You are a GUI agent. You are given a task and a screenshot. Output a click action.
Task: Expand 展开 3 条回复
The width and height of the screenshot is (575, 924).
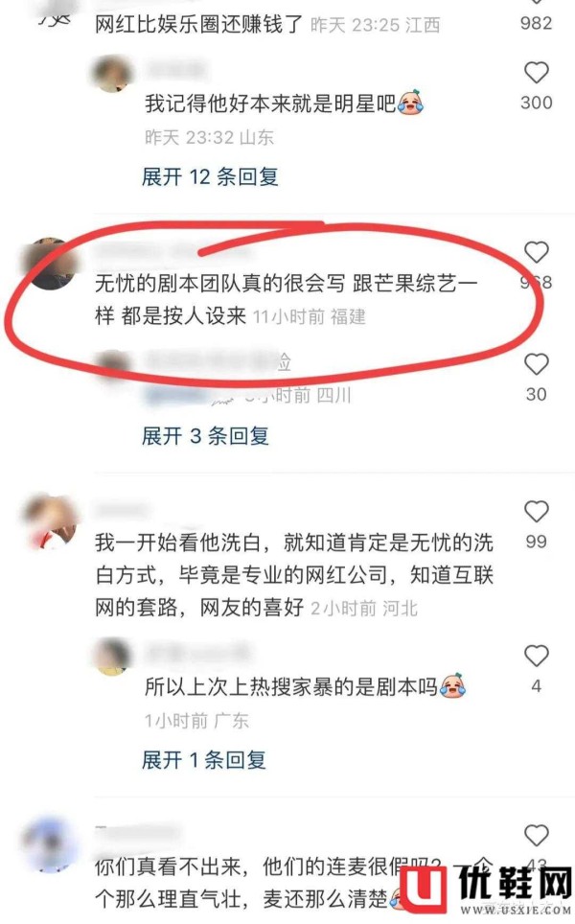click(x=205, y=436)
